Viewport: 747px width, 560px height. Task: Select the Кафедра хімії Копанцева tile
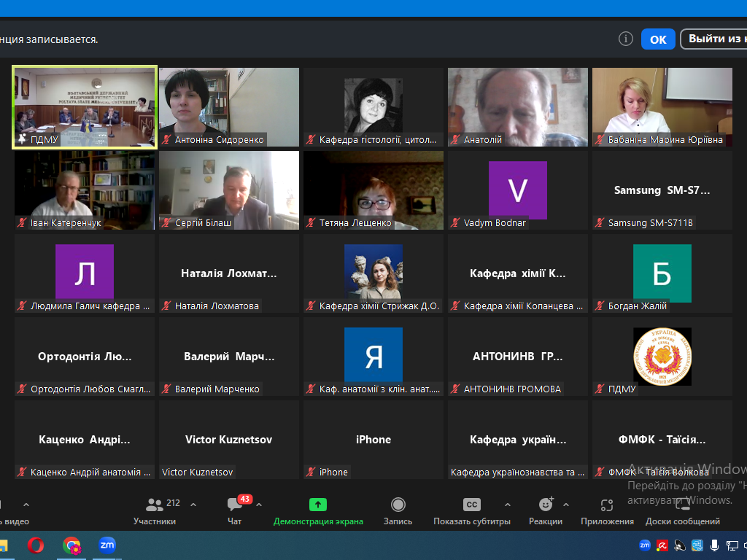pos(518,273)
